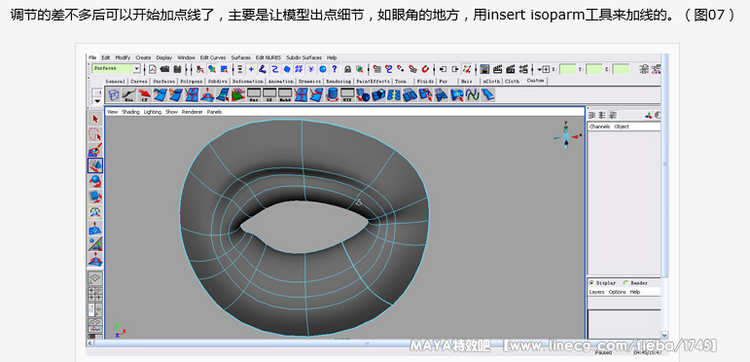Click the Show Manipulator tool
The width and height of the screenshot is (750, 362).
(95, 244)
